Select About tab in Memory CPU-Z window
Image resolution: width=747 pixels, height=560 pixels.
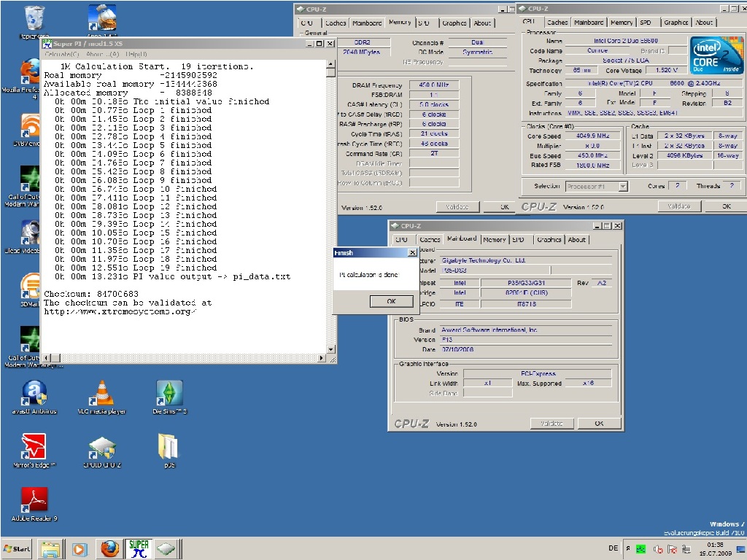pos(482,23)
